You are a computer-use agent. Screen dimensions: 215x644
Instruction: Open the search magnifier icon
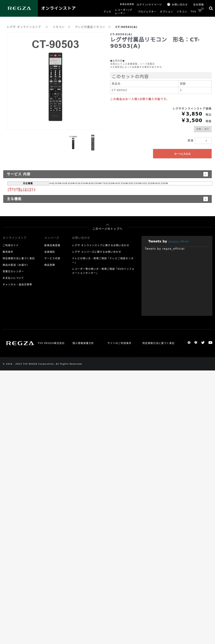(211, 8)
